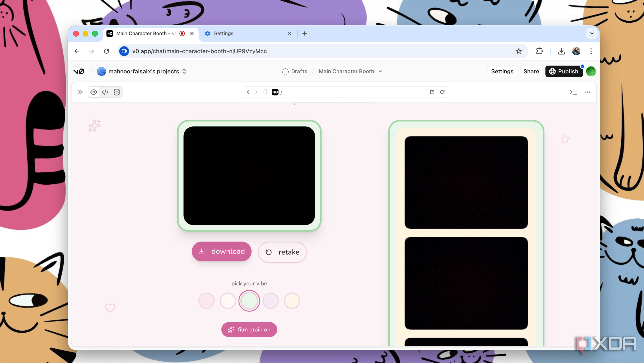Screen dimensions: 644x363
Task: Select the pink vibe color
Action: [207, 301]
